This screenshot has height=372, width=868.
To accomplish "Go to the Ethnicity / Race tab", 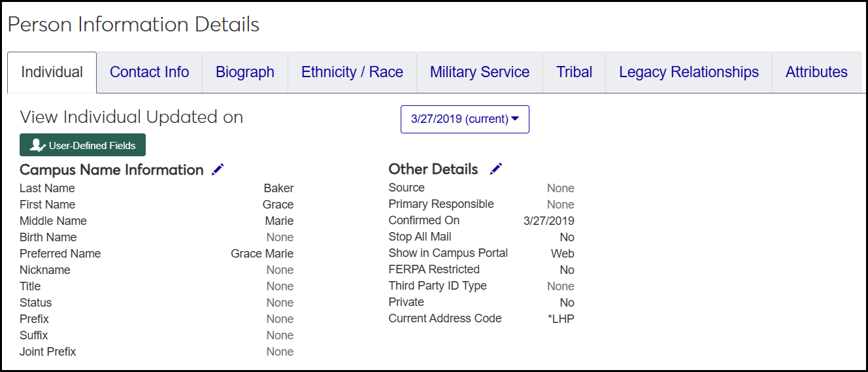I will [352, 72].
